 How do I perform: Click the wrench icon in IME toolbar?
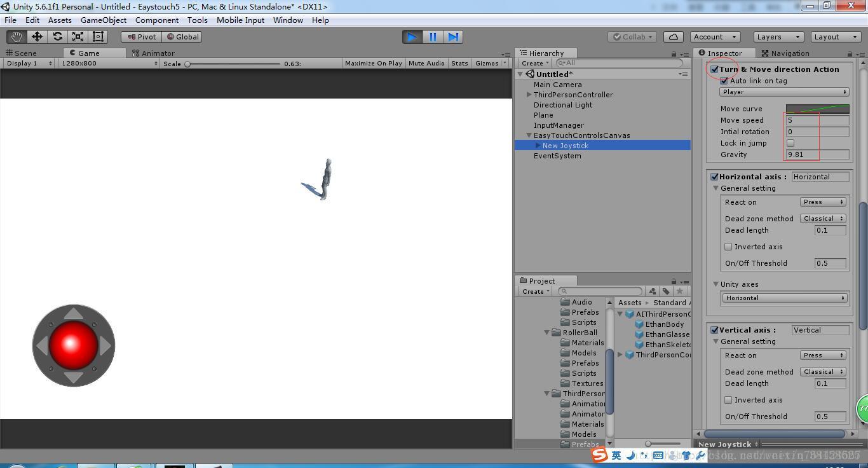click(x=700, y=455)
